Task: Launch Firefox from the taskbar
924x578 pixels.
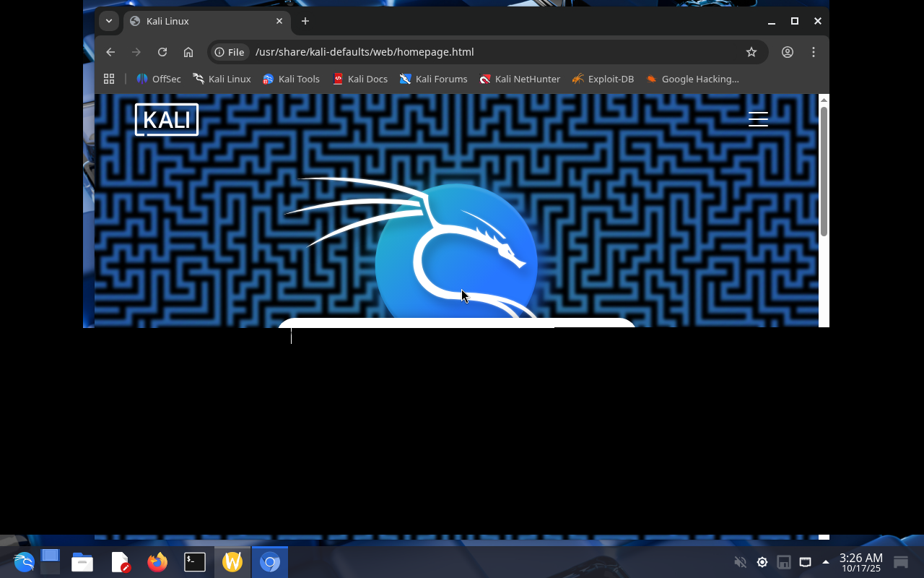Action: click(157, 562)
